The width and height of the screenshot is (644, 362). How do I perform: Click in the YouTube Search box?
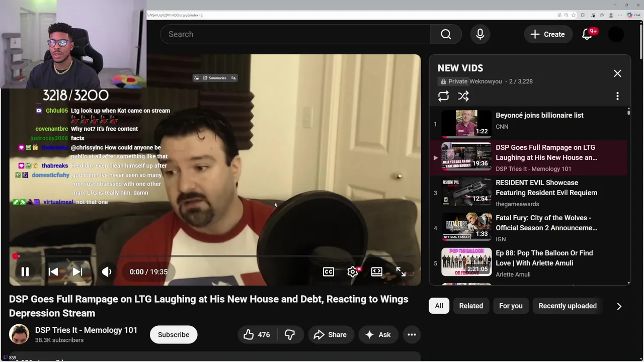pyautogui.click(x=295, y=34)
